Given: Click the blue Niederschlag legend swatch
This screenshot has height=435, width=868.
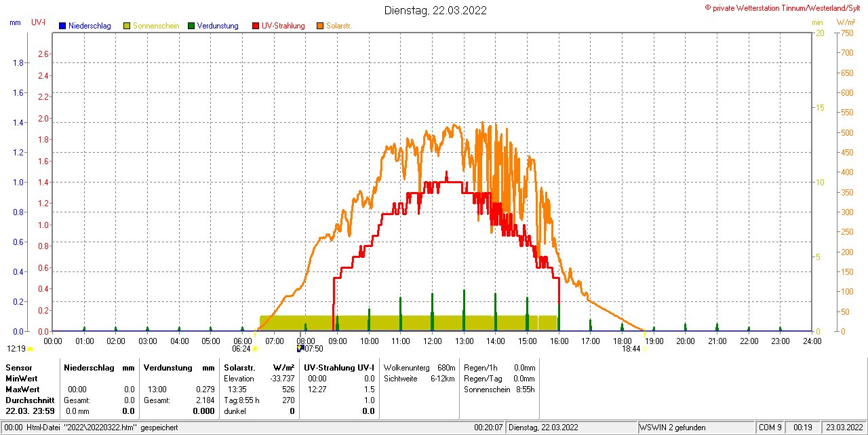Looking at the screenshot, I should click(x=62, y=26).
